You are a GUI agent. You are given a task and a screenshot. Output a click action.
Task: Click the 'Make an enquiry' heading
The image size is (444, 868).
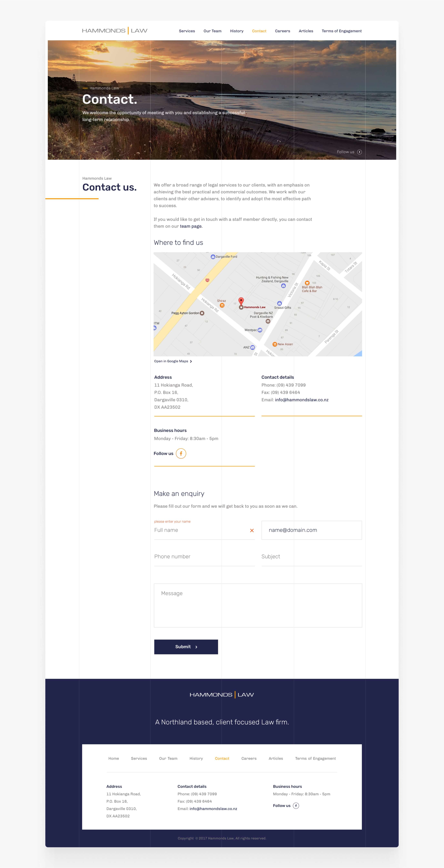179,494
